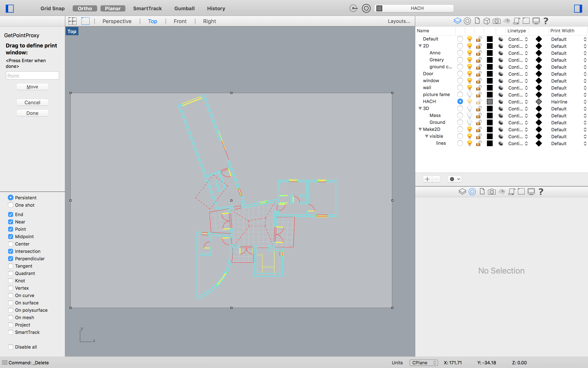Click the record circle icon in top toolbar
The image size is (588, 368).
[366, 8]
